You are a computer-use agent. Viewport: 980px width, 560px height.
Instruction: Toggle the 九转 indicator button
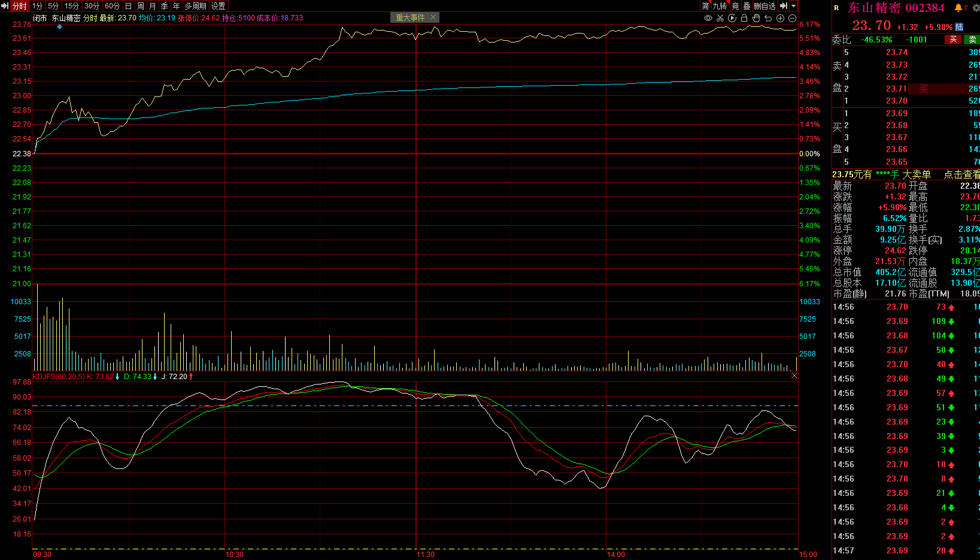click(x=720, y=6)
